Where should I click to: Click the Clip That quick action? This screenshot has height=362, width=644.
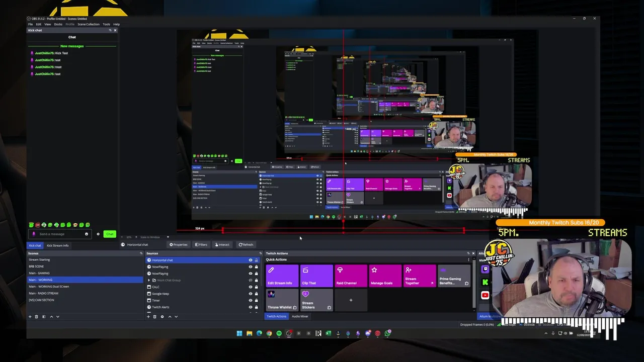(316, 276)
